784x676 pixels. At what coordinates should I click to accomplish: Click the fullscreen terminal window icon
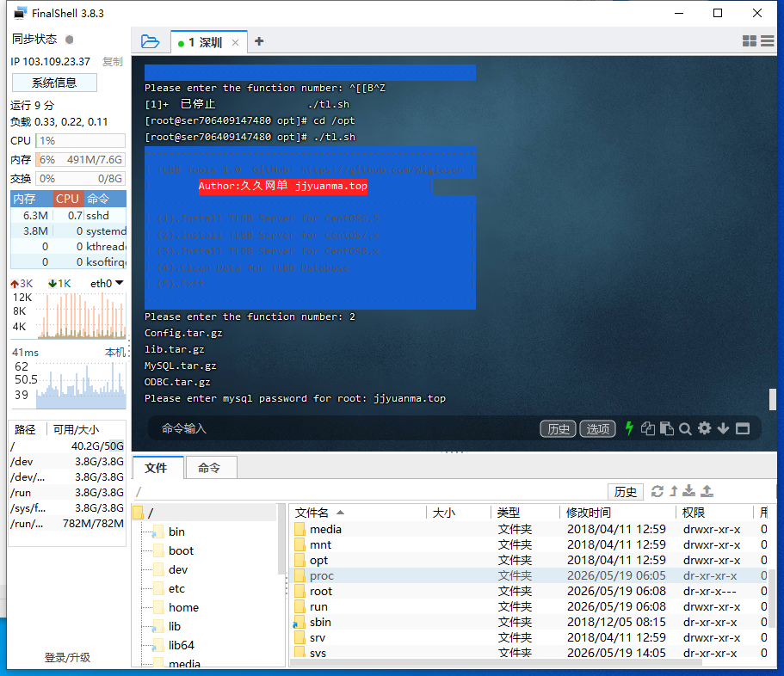pyautogui.click(x=743, y=428)
